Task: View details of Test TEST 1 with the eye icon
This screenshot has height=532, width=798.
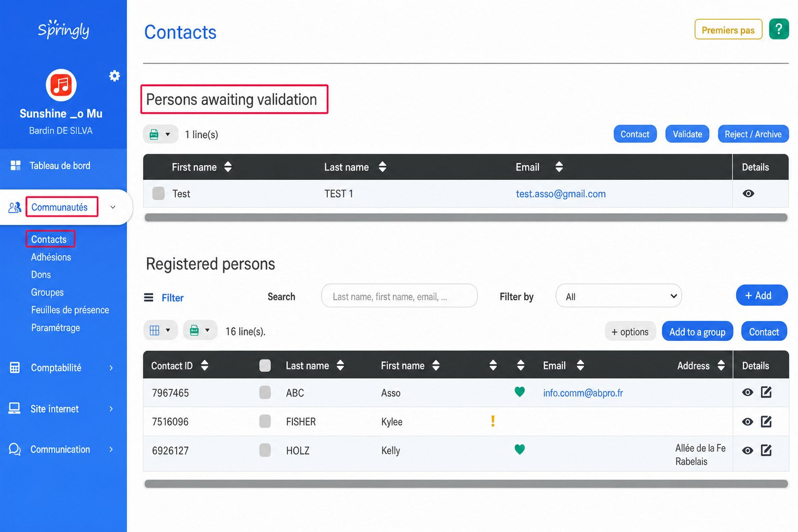Action: click(x=748, y=193)
